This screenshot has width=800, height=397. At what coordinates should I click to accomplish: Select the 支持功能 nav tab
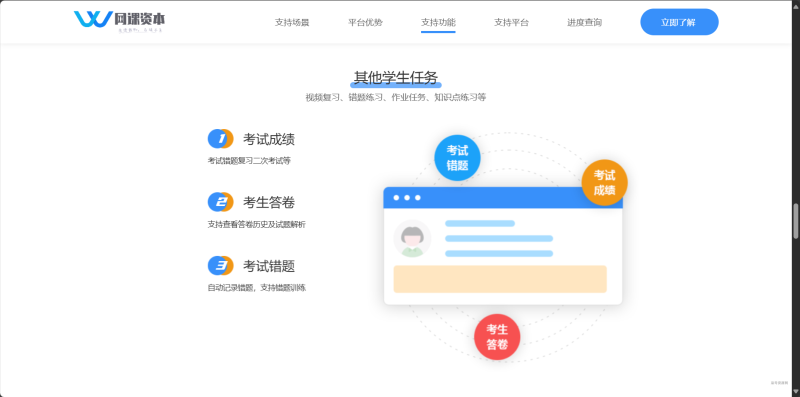[438, 22]
